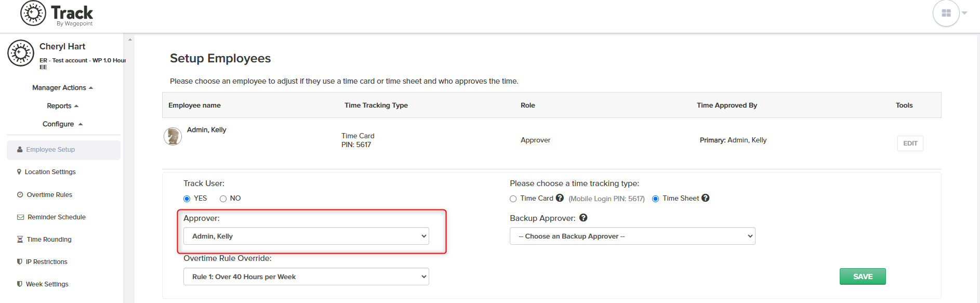Select YES for Track User
The width and height of the screenshot is (980, 303).
(x=187, y=199)
